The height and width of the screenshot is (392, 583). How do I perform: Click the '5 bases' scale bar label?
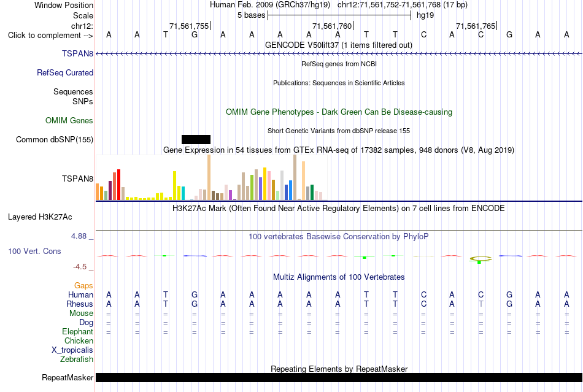(x=252, y=15)
